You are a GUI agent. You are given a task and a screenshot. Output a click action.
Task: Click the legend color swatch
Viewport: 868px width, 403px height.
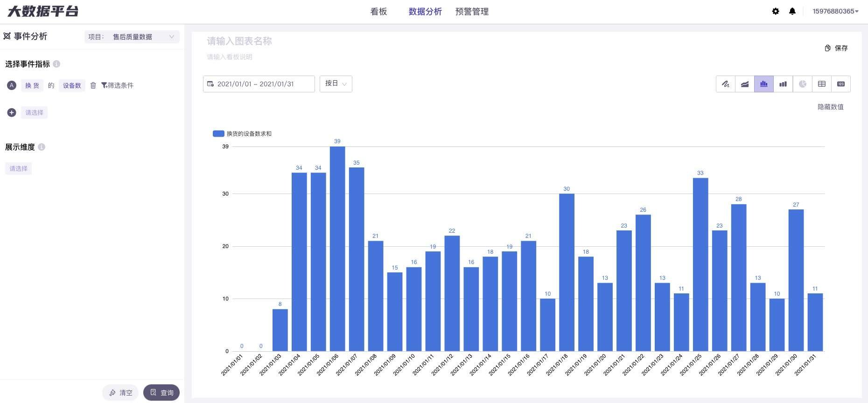pos(218,134)
